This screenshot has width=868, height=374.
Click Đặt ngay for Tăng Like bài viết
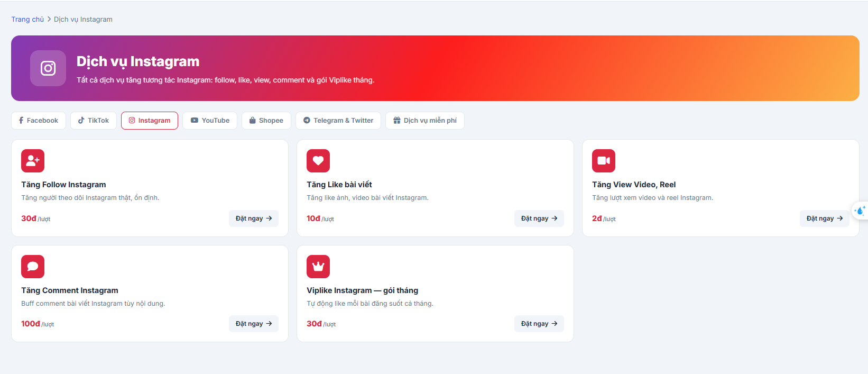(x=539, y=218)
